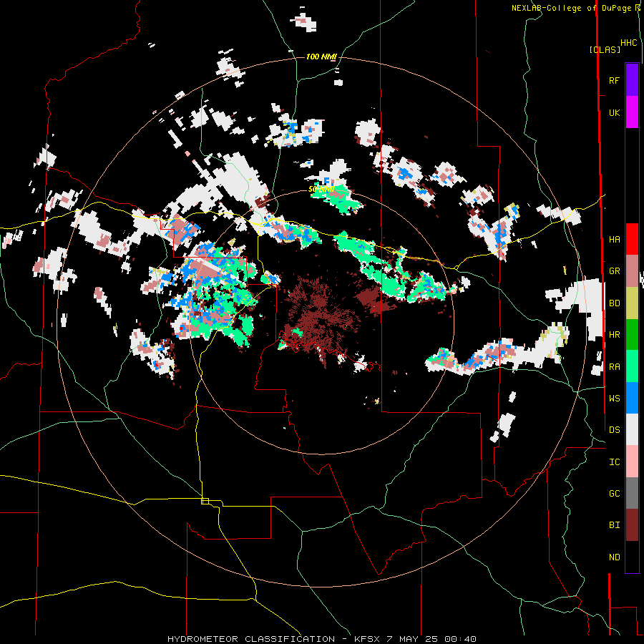Click the '[CLAS]' units label
Image resolution: width=644 pixels, height=644 pixels.
605,50
